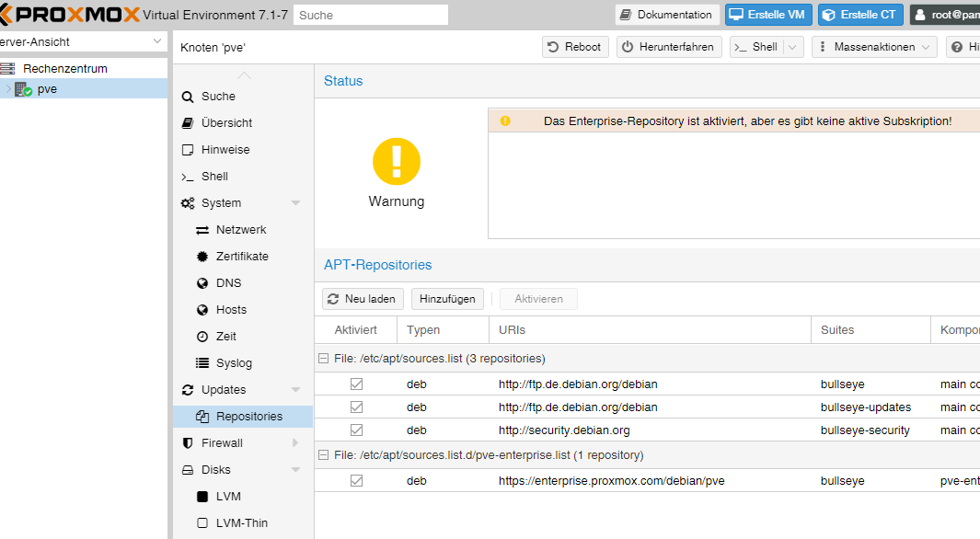Click the Reboot button

[575, 47]
